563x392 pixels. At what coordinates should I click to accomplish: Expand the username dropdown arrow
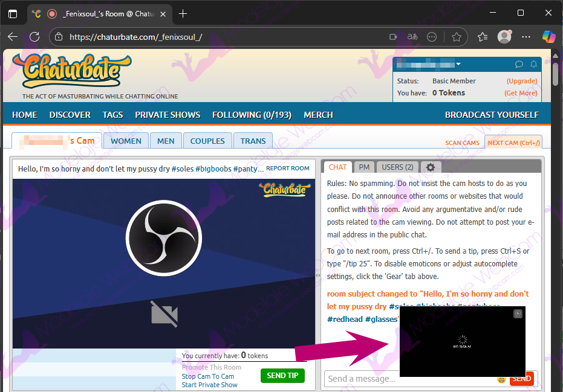pyautogui.click(x=458, y=64)
